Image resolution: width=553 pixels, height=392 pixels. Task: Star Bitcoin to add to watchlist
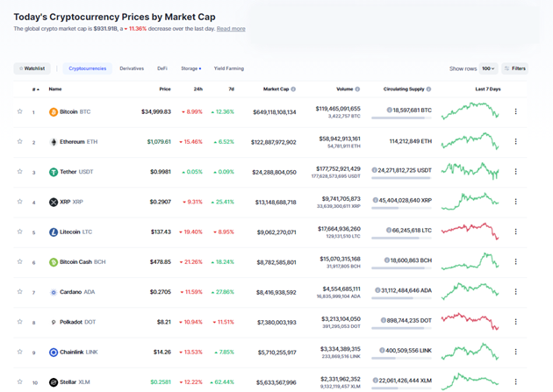[x=19, y=111]
